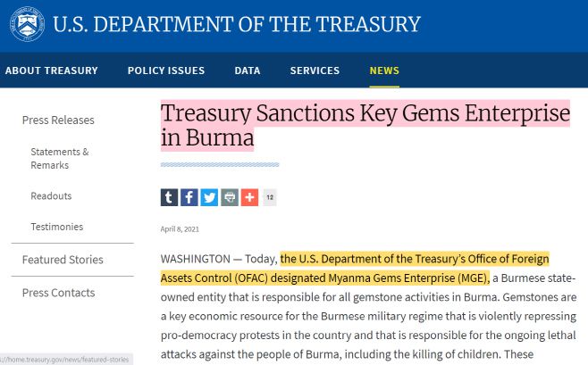The width and height of the screenshot is (588, 365).
Task: Select the News menu item
Action: tap(384, 71)
